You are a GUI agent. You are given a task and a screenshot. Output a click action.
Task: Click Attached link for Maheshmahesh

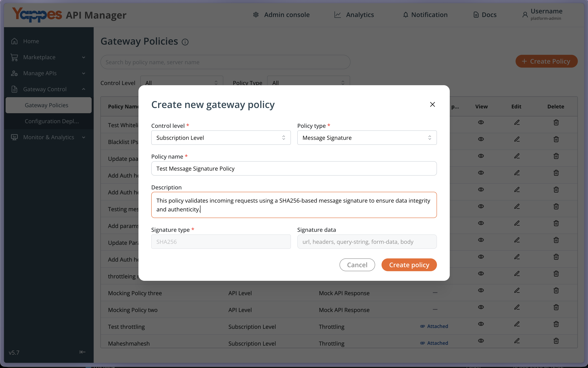(x=434, y=343)
